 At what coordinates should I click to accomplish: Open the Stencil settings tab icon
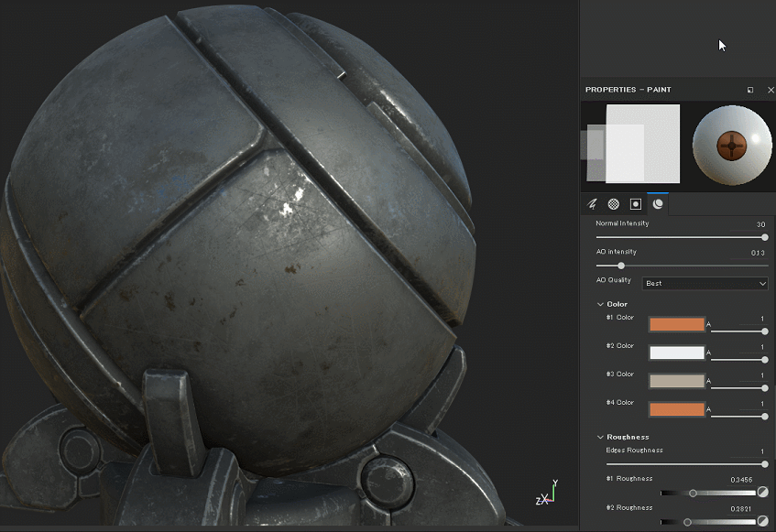coord(636,204)
